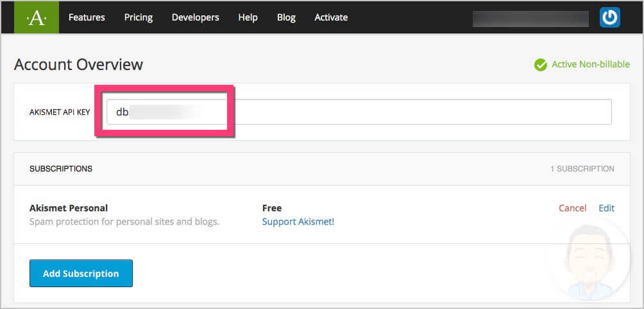Open the Features menu
Viewport: 644px width, 309px height.
pos(87,17)
